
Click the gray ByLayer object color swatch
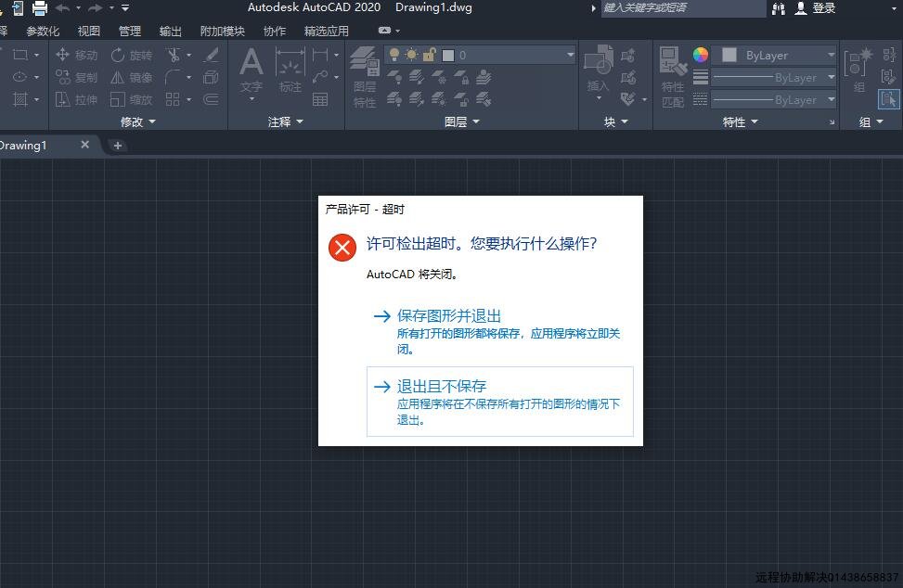tap(729, 55)
